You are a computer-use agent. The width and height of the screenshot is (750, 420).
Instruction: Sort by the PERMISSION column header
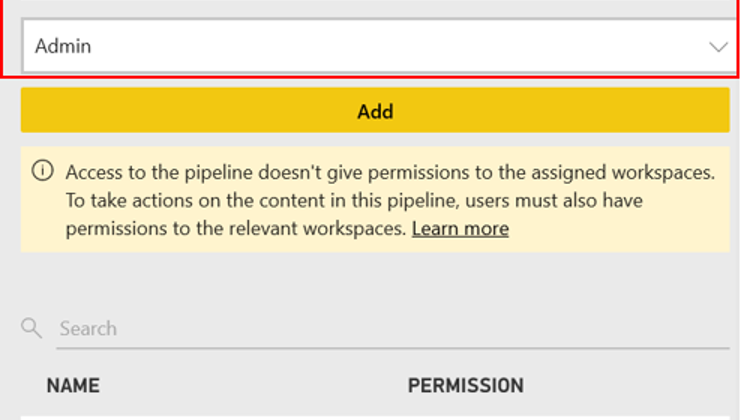click(x=465, y=385)
